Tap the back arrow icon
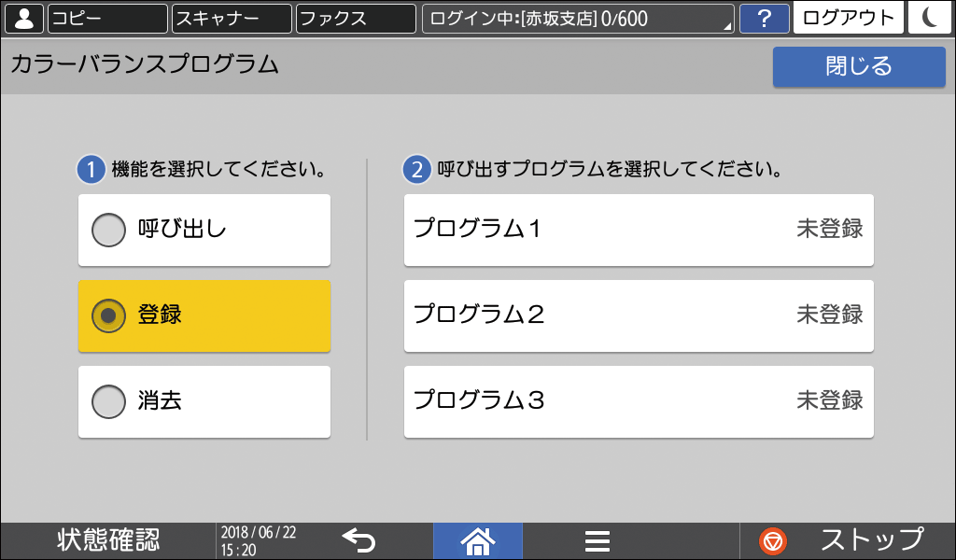 [358, 540]
